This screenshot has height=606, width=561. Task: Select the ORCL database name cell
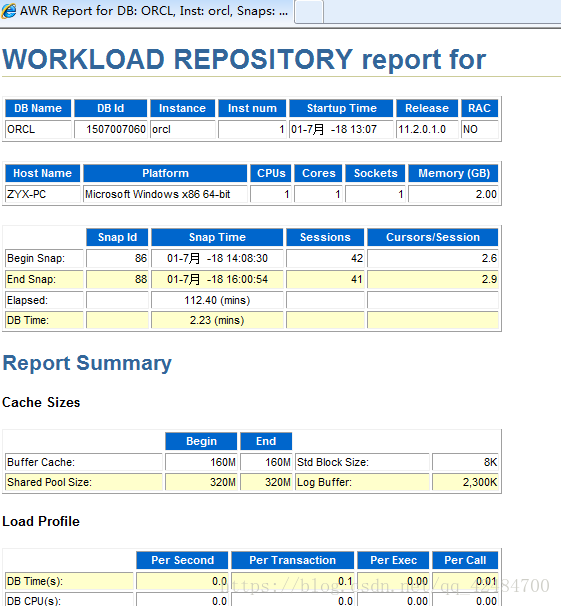tap(38, 129)
